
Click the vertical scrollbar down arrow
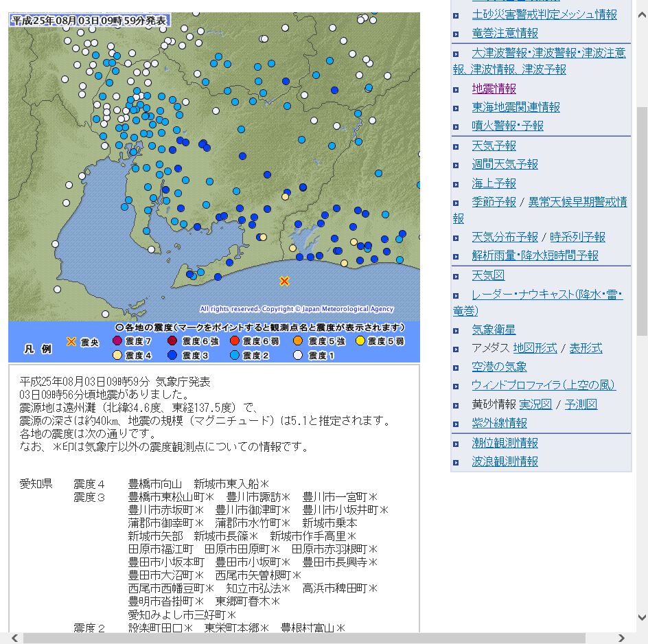642,618
